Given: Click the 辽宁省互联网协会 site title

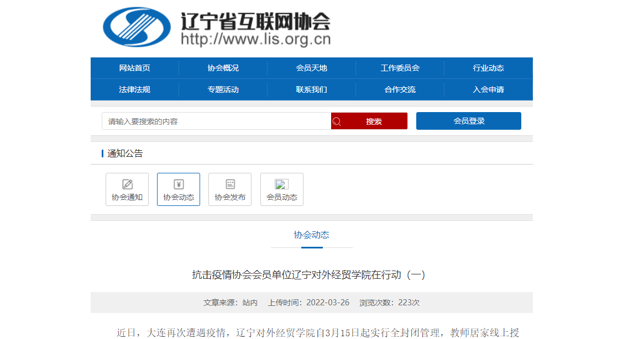Looking at the screenshot, I should point(255,22).
